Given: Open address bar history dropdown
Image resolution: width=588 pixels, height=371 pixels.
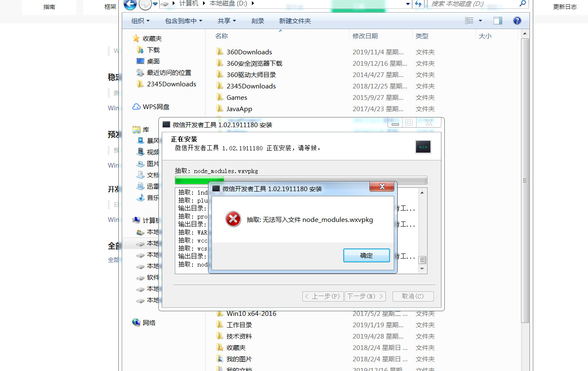Looking at the screenshot, I should coord(408,4).
